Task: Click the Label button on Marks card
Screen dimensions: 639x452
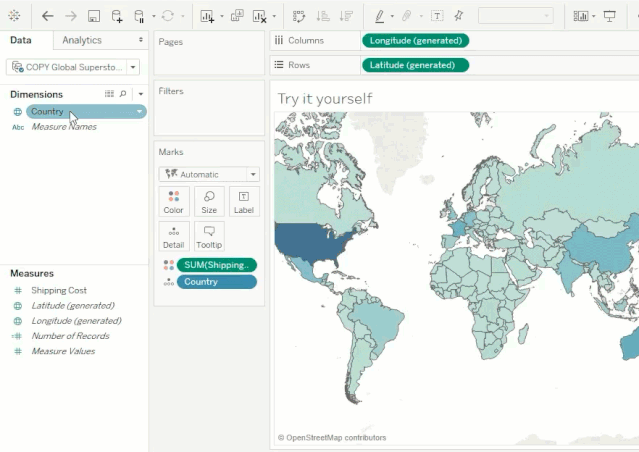Action: coord(244,201)
